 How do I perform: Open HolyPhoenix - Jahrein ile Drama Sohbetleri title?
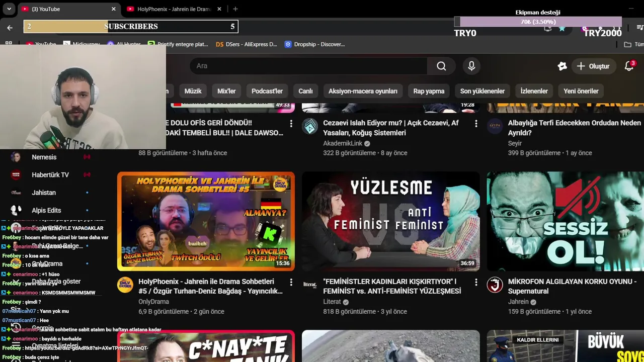click(x=210, y=286)
